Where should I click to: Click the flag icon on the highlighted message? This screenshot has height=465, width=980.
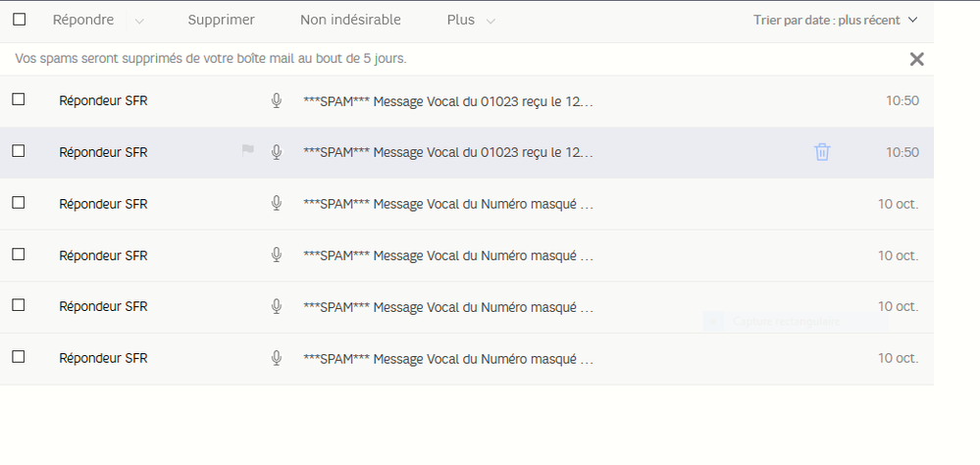click(248, 151)
